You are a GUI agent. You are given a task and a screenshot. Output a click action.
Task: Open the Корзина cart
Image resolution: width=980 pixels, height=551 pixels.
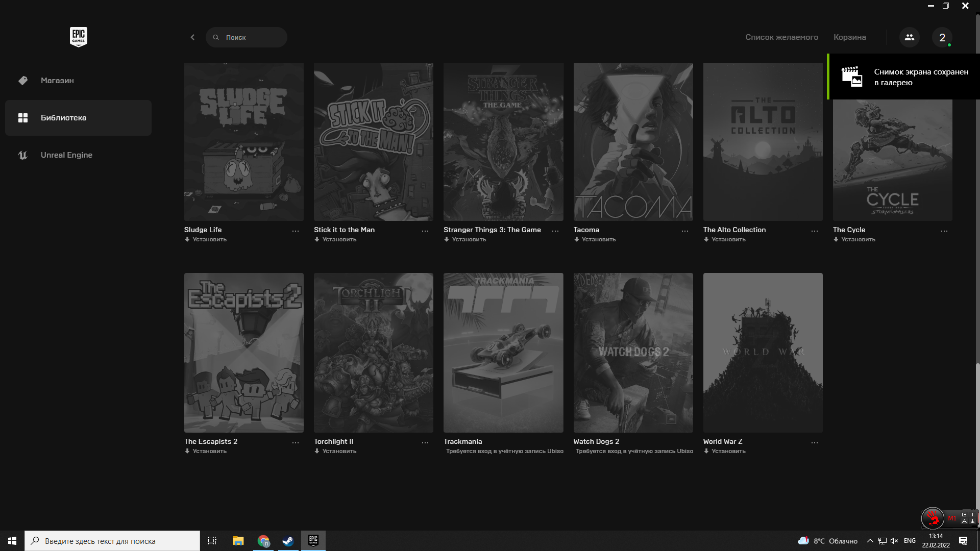point(849,37)
